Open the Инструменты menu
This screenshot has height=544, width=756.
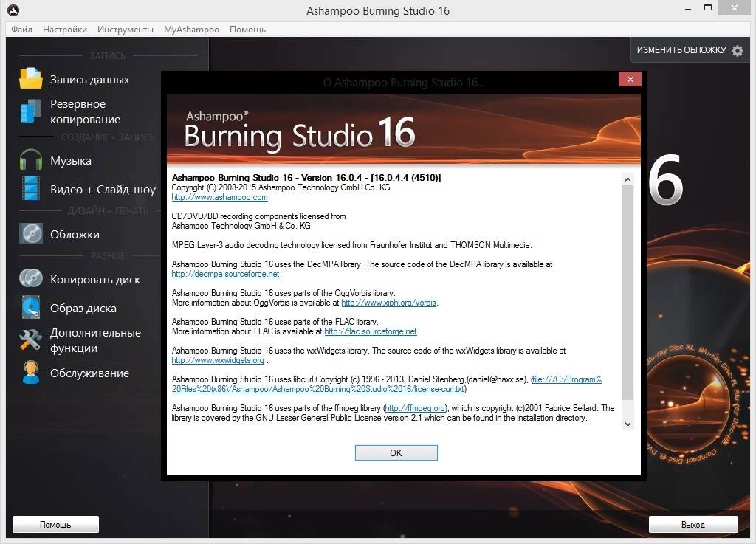click(126, 30)
